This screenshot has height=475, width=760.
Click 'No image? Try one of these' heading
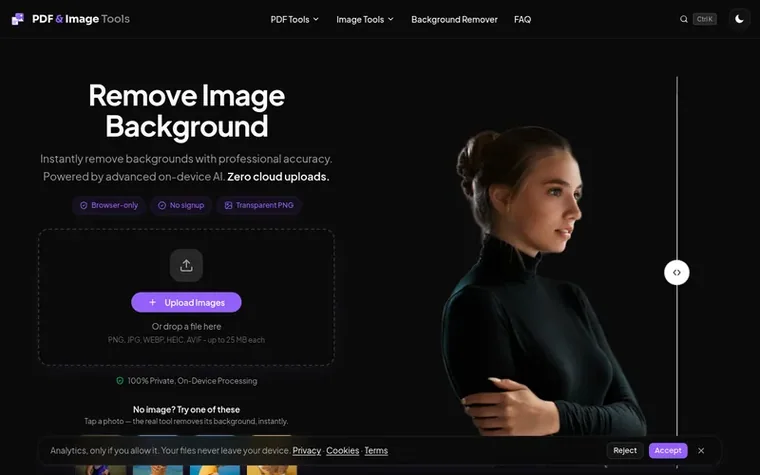point(186,410)
